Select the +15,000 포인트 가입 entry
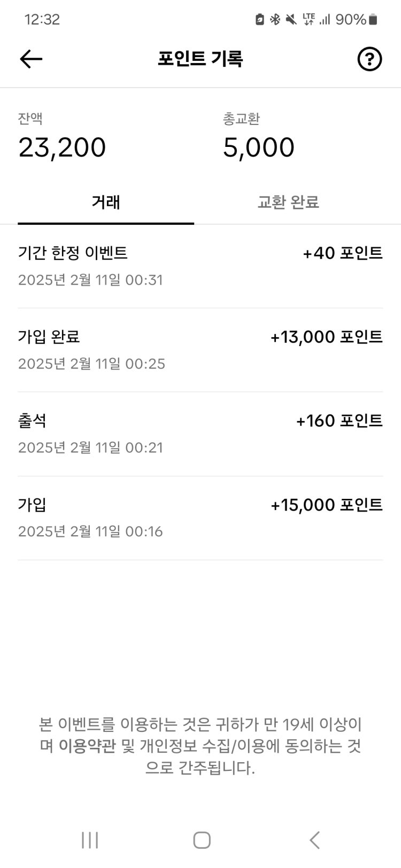Viewport: 401px width, 868px height. pos(200,518)
